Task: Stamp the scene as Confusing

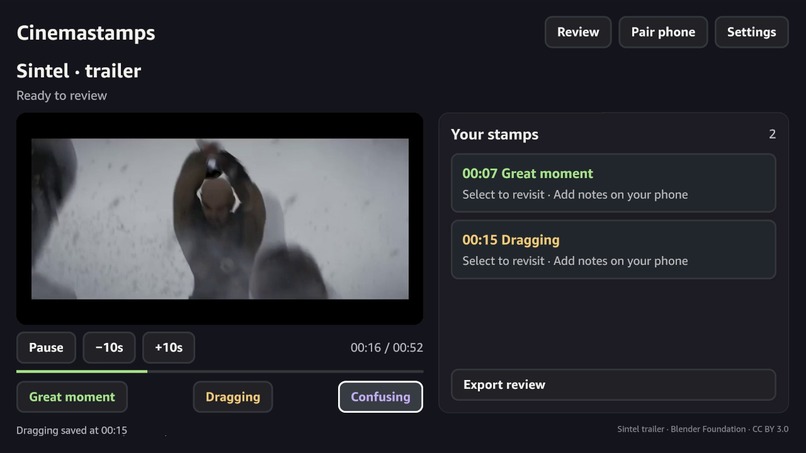Action: point(380,397)
